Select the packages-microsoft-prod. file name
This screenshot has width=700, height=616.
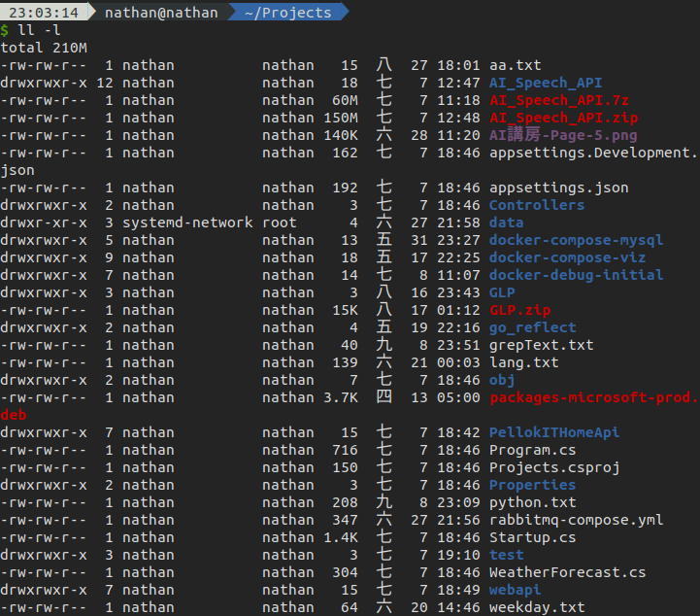pos(593,397)
